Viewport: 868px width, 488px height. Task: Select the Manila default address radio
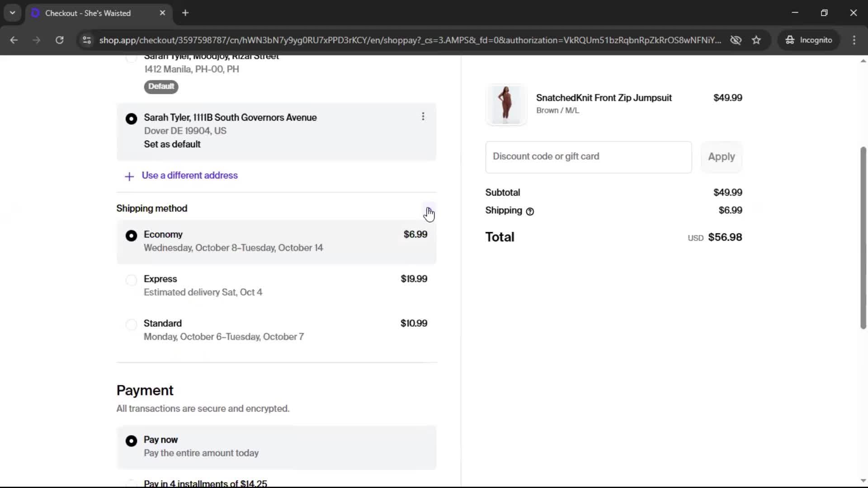click(131, 58)
